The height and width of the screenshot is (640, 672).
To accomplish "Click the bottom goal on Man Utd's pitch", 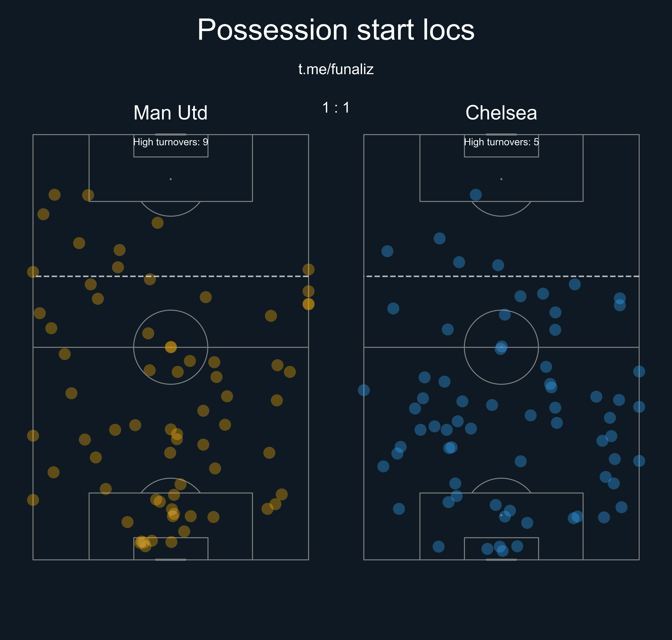I will point(170,560).
